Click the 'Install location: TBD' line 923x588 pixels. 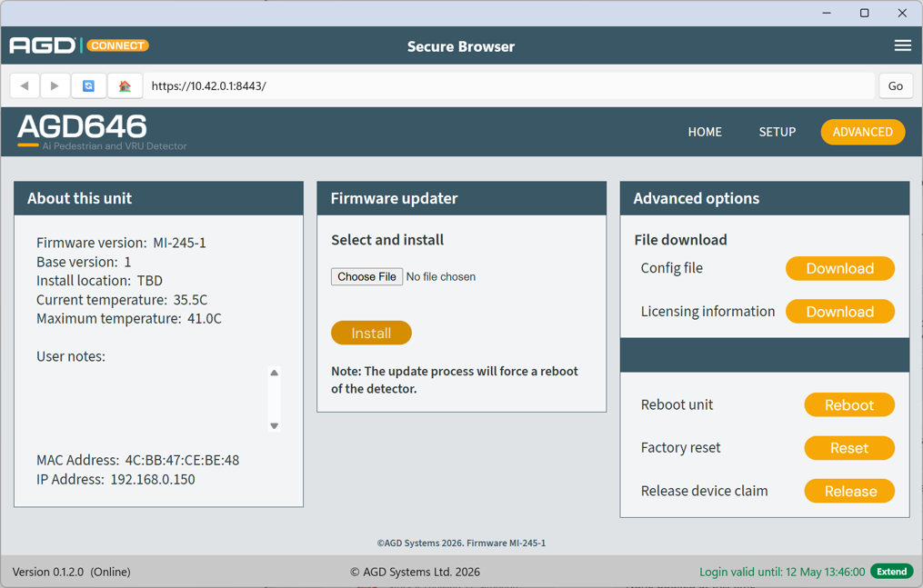point(99,281)
